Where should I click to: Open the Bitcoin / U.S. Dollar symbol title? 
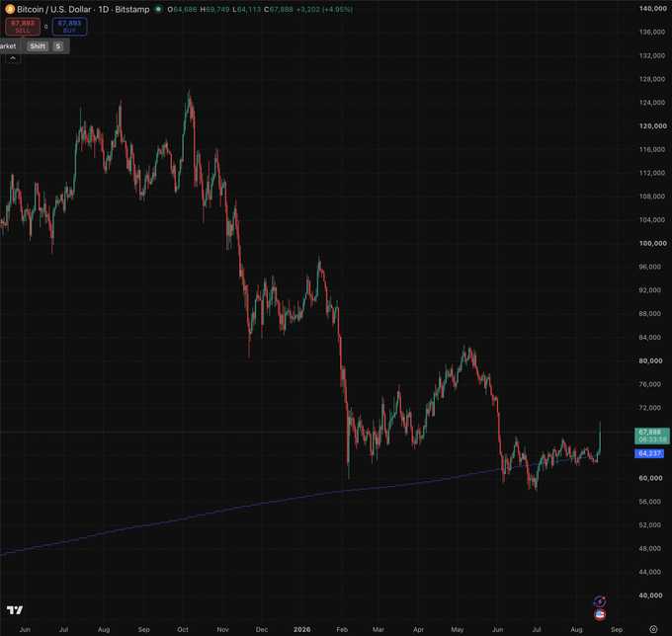[x=54, y=9]
